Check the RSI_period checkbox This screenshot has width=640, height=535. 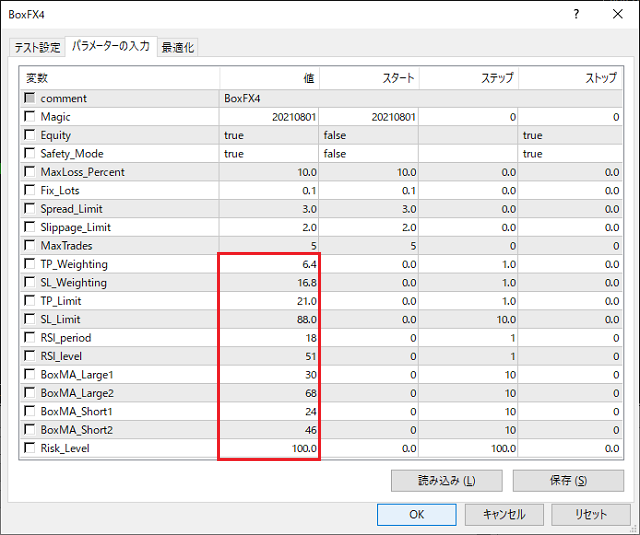click(29, 337)
